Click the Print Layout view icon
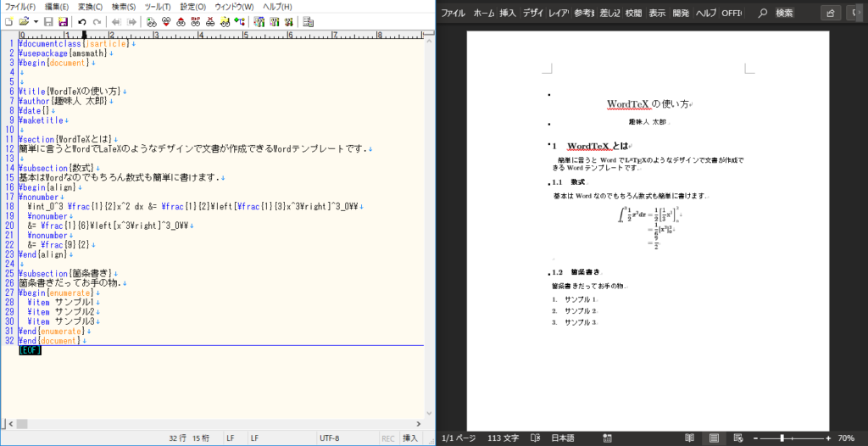The height and width of the screenshot is (446, 868). click(x=714, y=438)
